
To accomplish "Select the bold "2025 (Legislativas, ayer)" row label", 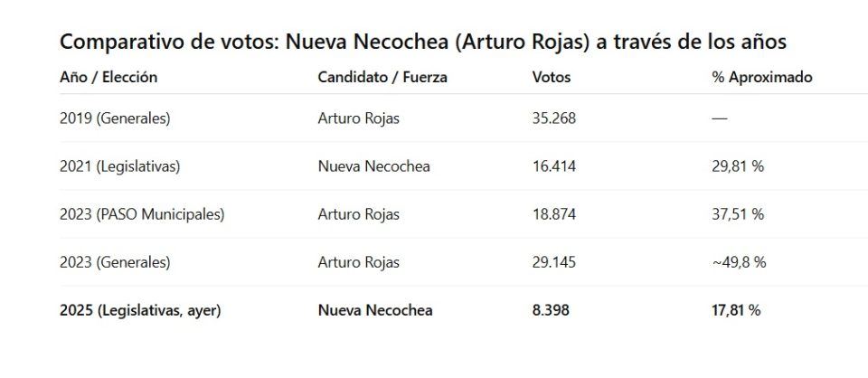I will tap(140, 310).
